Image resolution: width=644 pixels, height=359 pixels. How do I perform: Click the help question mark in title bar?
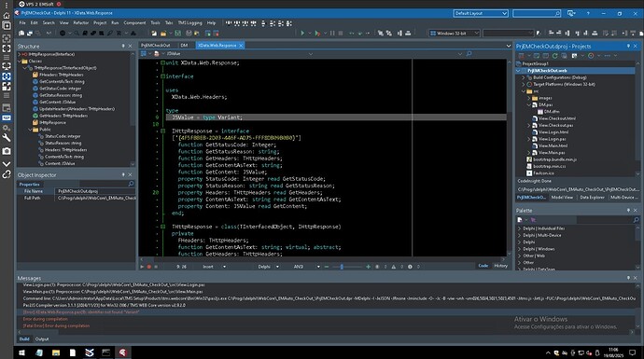(588, 14)
